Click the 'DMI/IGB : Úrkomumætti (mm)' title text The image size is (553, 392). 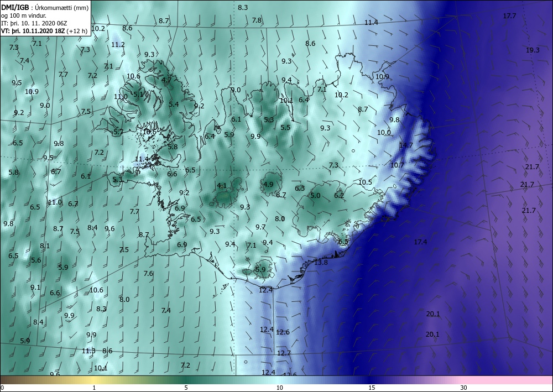[x=45, y=7]
